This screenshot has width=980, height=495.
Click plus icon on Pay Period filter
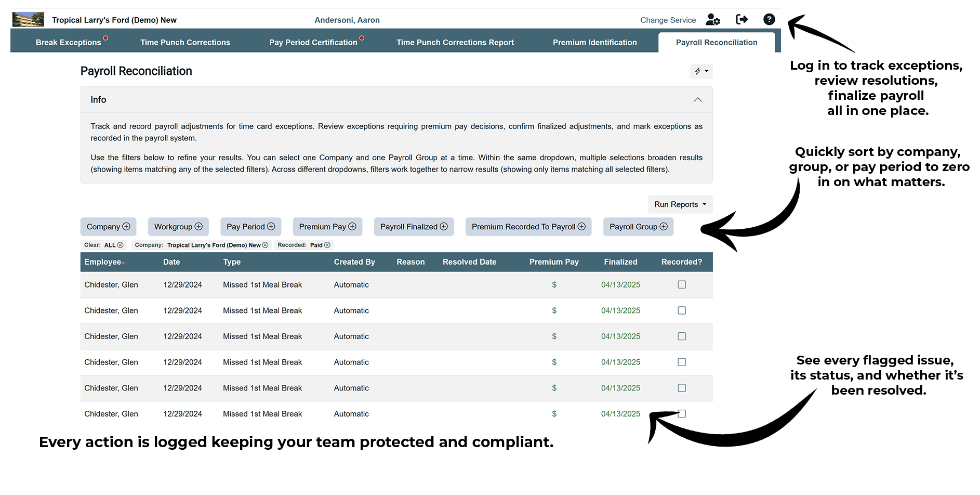[x=271, y=227]
